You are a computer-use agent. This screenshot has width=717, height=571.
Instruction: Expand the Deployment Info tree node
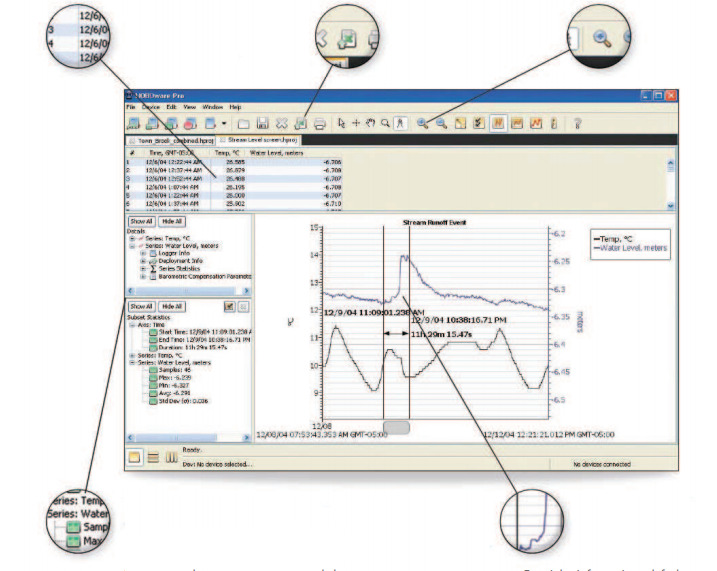point(142,261)
